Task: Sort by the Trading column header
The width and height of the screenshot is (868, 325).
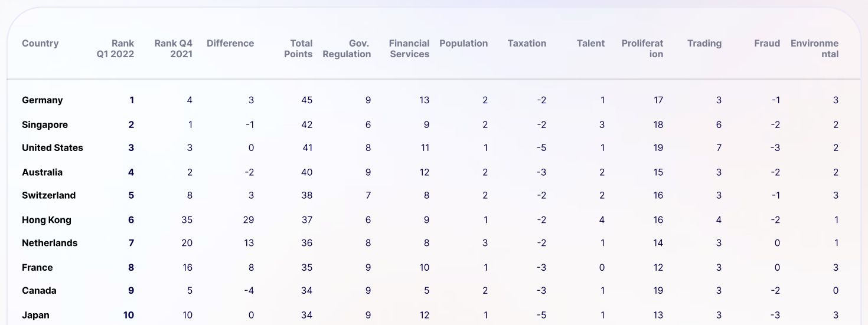Action: point(704,43)
